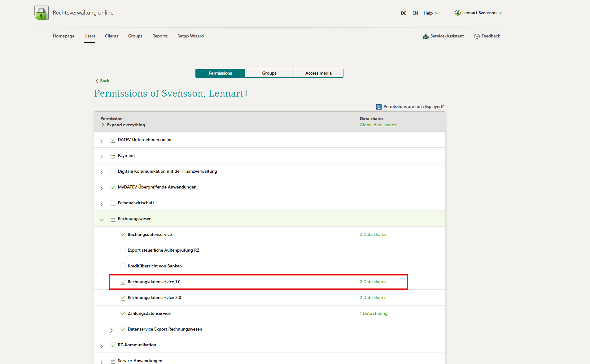
Task: Expand Datenservice Export Rechnungswesen row
Action: (x=111, y=330)
